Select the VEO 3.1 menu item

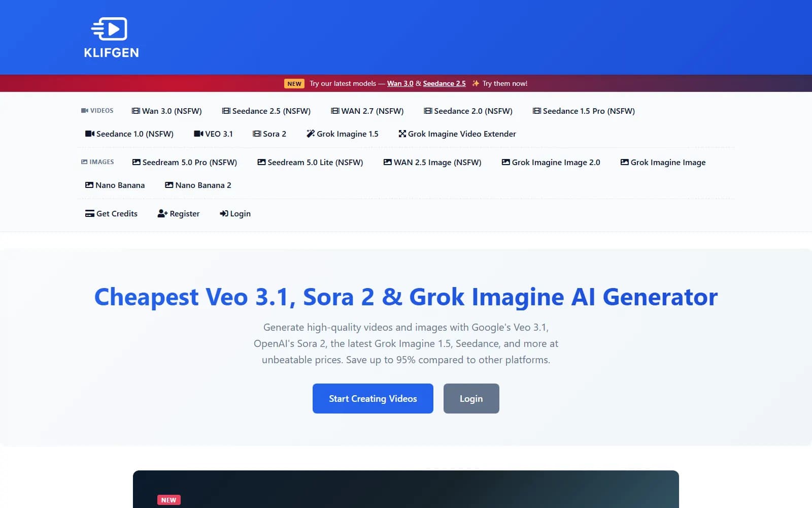coord(214,134)
